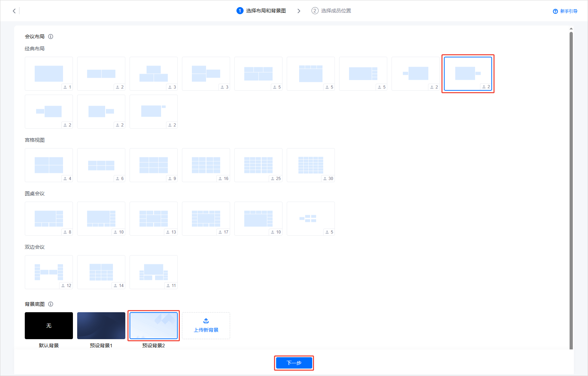This screenshot has height=376, width=588.
Task: Select the 5-person round table layout
Action: click(x=311, y=219)
